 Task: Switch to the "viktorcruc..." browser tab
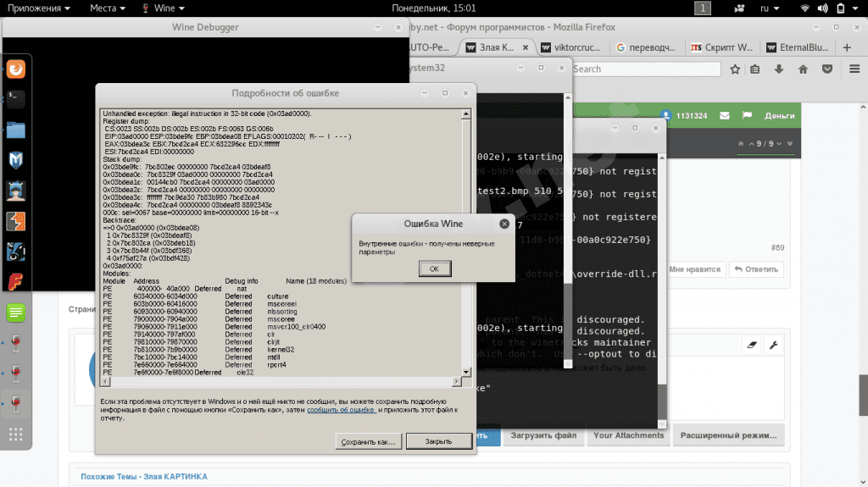570,47
